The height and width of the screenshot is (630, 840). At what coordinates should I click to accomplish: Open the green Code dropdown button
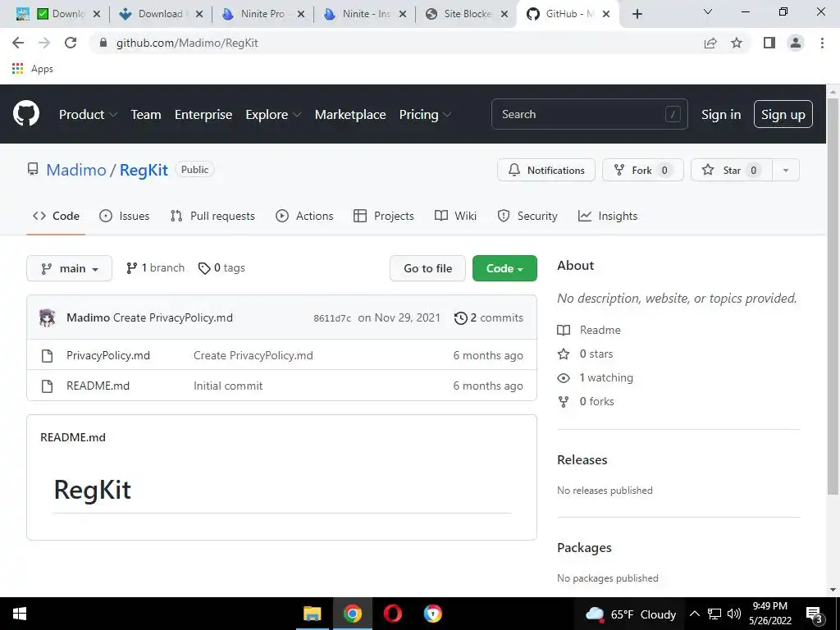click(x=504, y=268)
